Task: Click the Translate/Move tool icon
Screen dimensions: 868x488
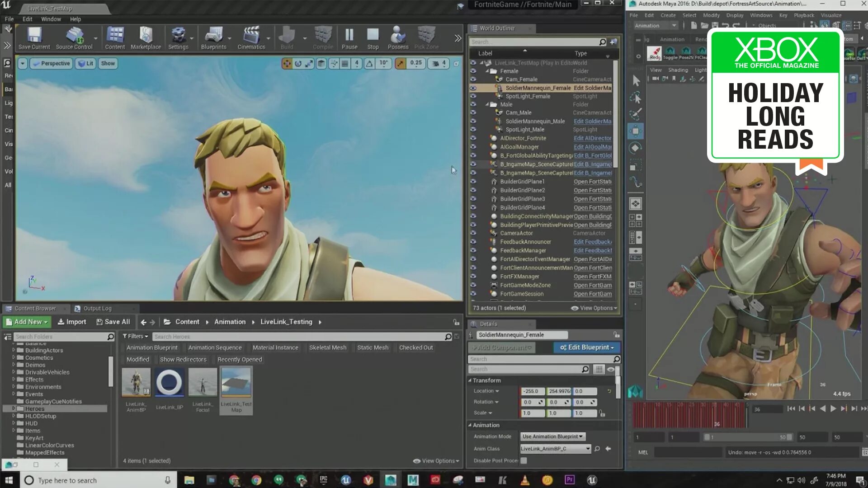Action: pos(286,63)
